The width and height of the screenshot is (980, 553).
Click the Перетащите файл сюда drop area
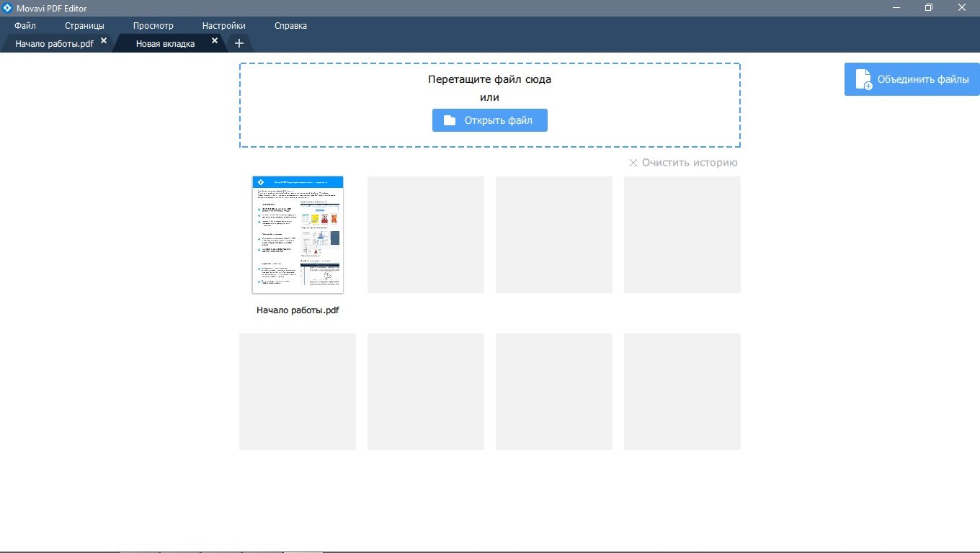click(489, 80)
